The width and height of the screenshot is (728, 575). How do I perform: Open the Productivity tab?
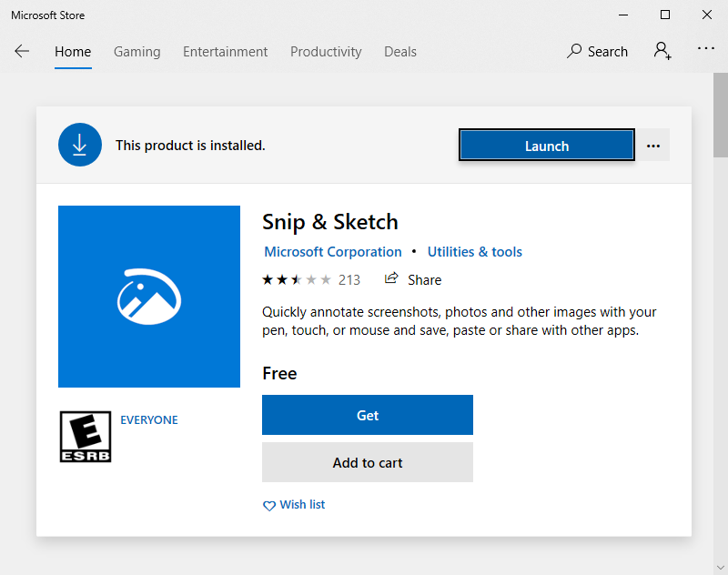[x=326, y=52]
